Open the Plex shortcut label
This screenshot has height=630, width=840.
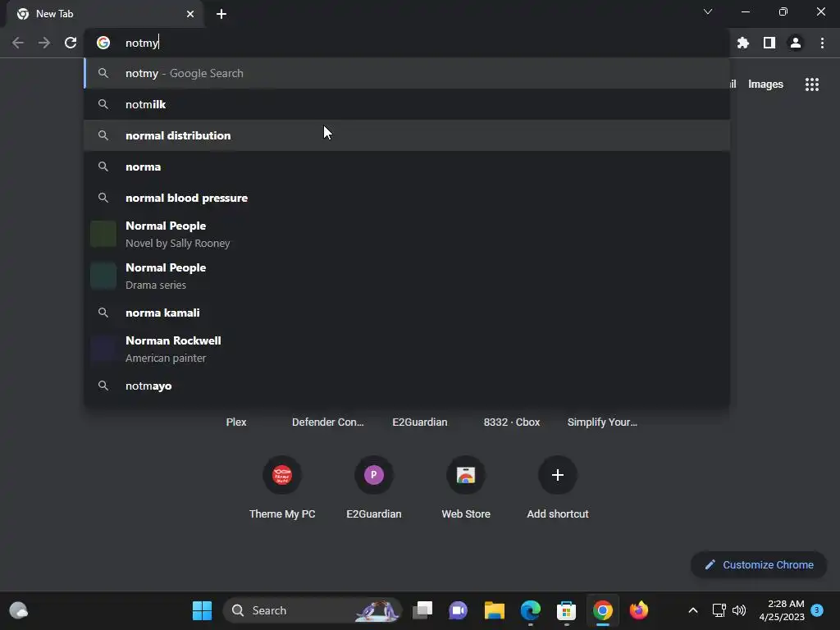click(236, 422)
